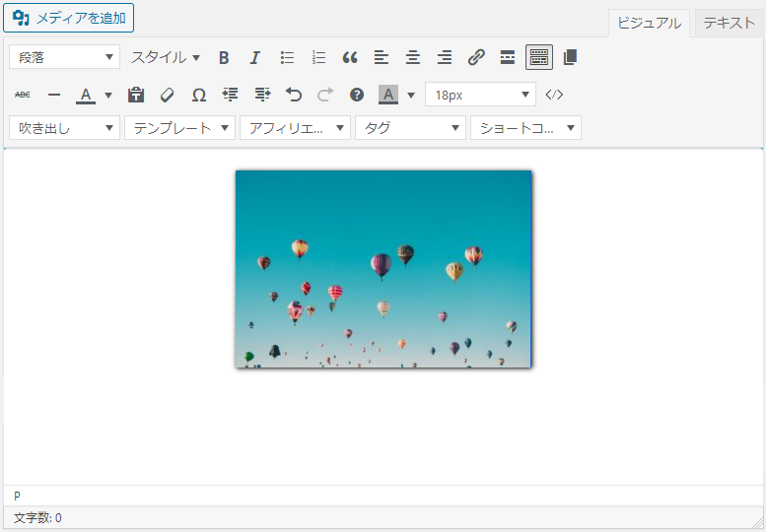Image resolution: width=766 pixels, height=532 pixels.
Task: Open the text color picker arrow
Action: [108, 96]
